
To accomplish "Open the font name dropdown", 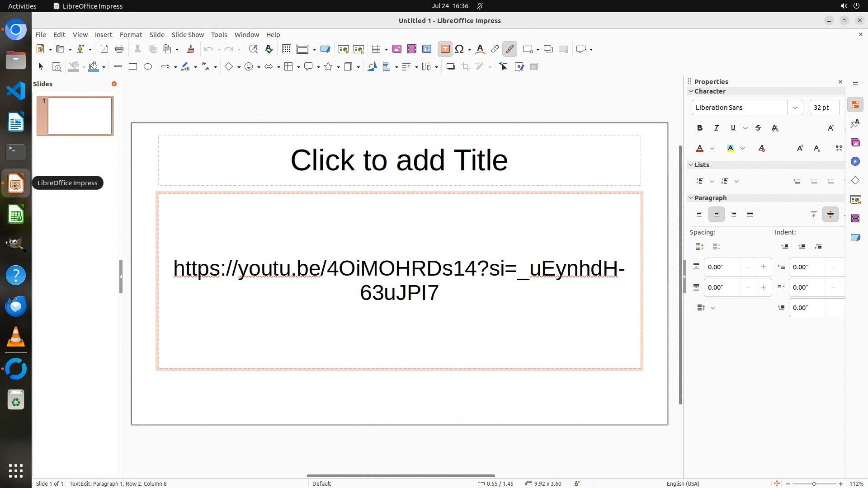I will point(795,108).
